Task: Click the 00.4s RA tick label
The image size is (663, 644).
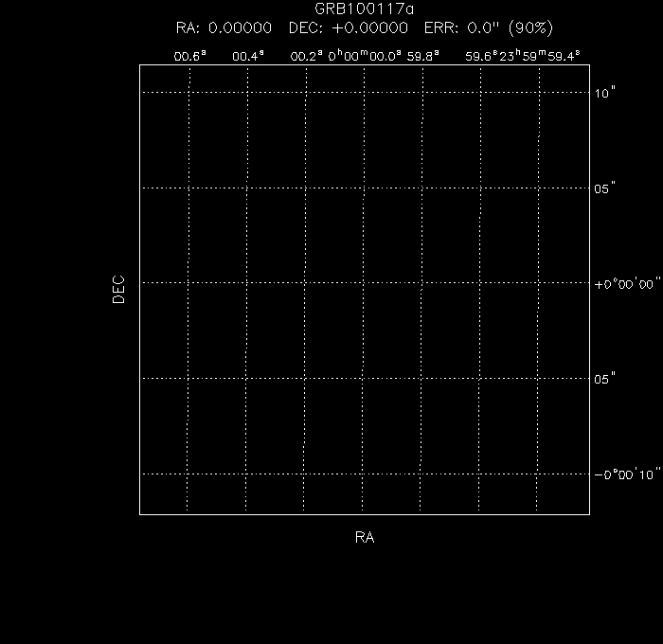Action: (x=248, y=56)
